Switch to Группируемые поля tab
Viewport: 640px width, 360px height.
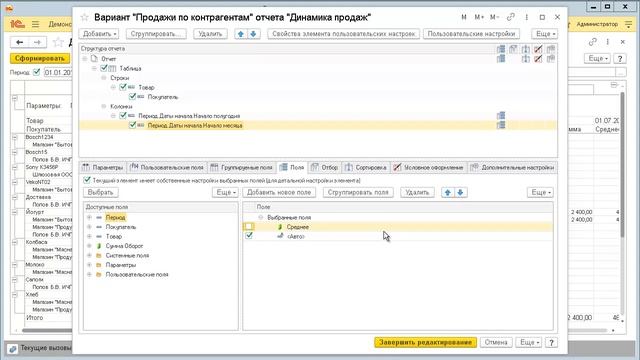point(242,167)
